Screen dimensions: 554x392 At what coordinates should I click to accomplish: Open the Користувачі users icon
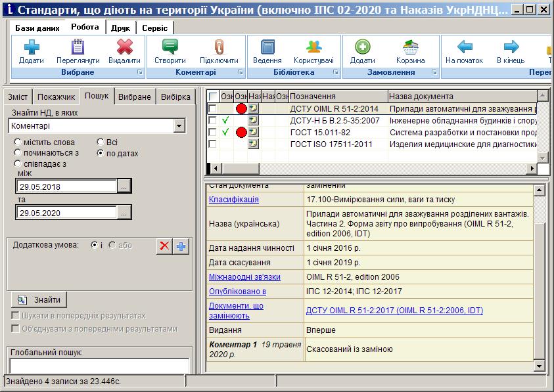point(313,47)
